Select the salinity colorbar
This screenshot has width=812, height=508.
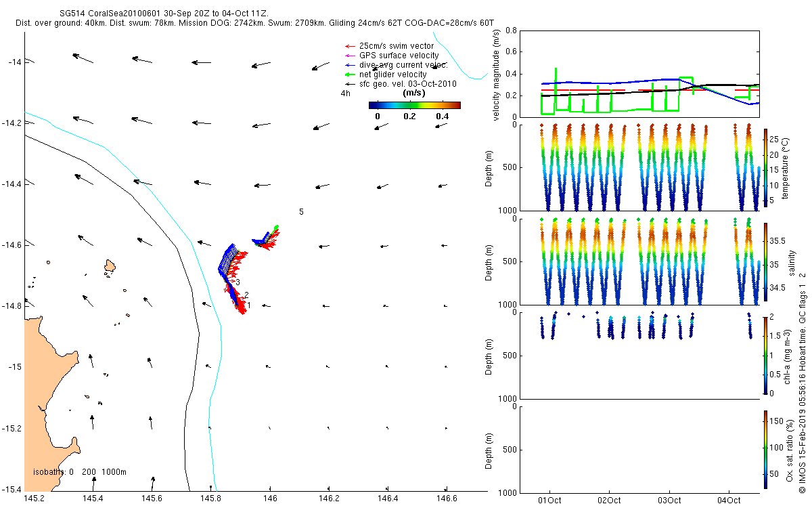click(765, 261)
